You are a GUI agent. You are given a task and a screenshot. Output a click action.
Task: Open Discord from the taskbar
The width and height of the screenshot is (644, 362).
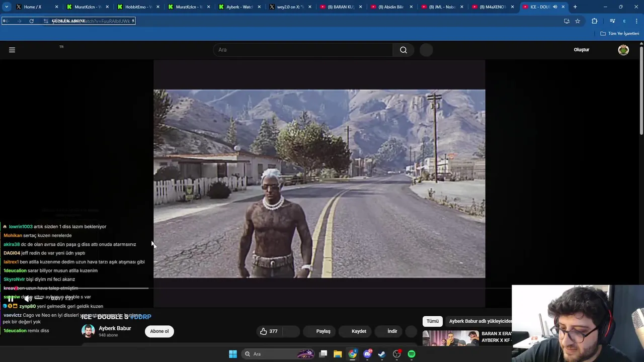(x=367, y=354)
